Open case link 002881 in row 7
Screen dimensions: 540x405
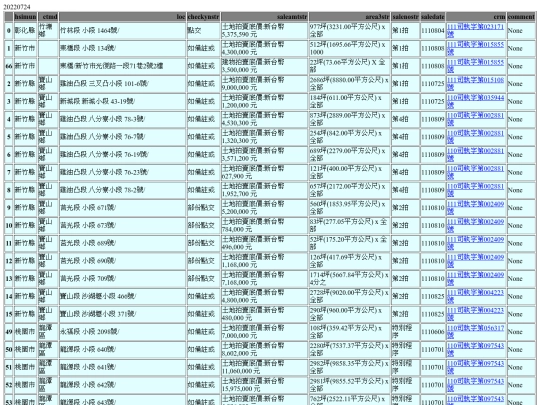coord(475,172)
